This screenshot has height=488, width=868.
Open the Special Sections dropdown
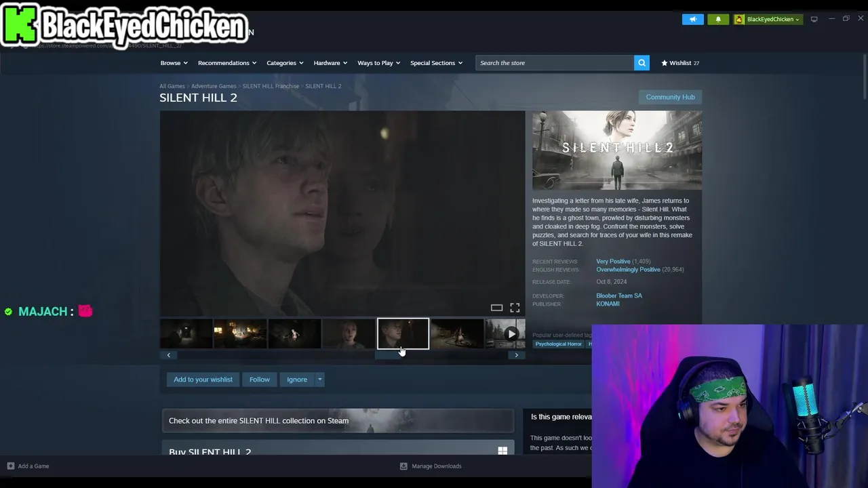click(x=436, y=63)
